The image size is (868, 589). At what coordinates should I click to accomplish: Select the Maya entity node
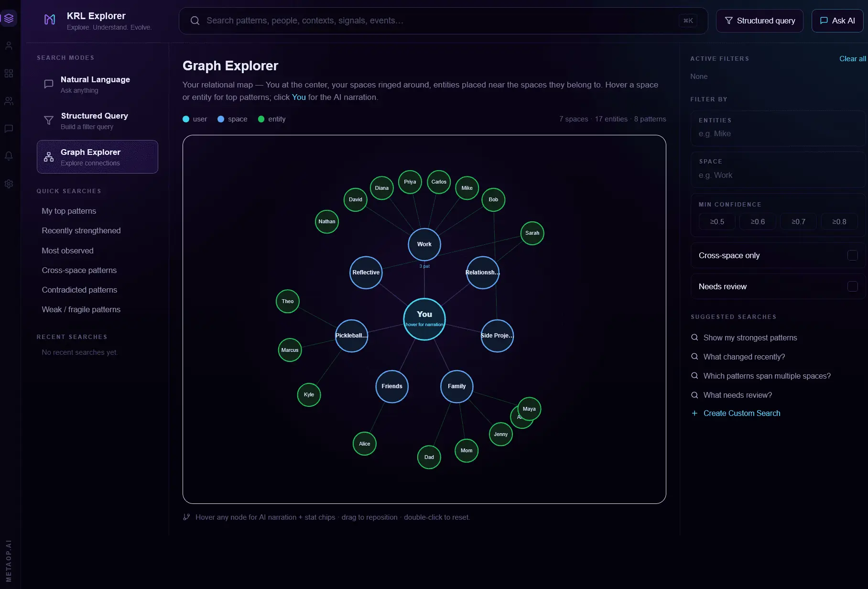click(x=529, y=409)
